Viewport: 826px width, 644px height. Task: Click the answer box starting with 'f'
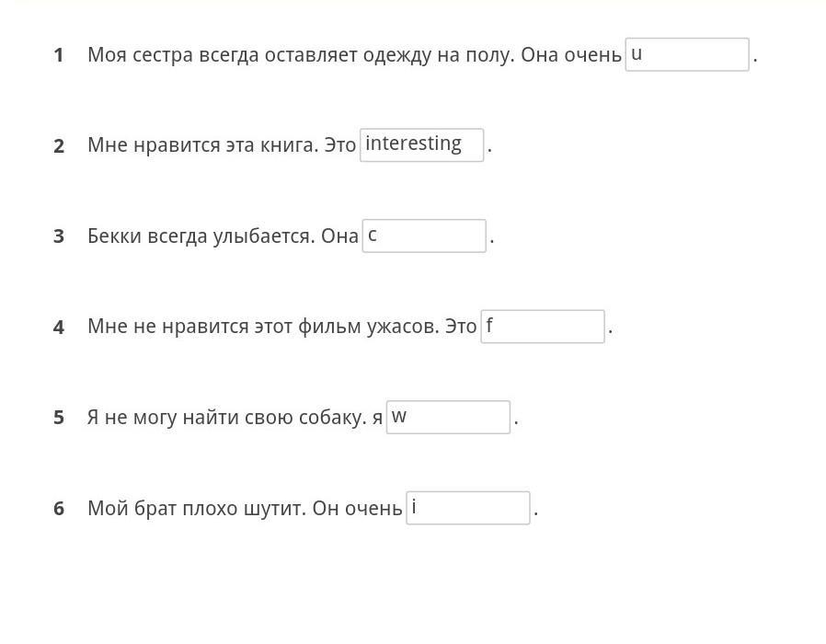coord(543,327)
